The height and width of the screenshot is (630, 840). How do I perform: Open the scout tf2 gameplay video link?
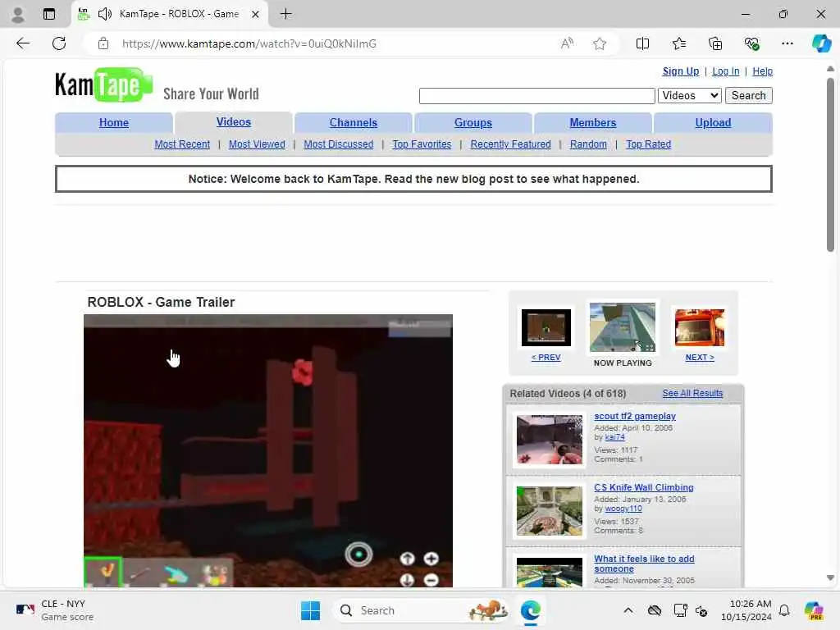[x=635, y=416]
